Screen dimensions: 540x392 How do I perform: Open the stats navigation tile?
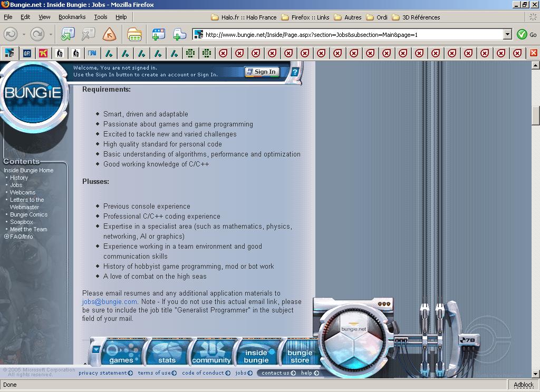[167, 352]
